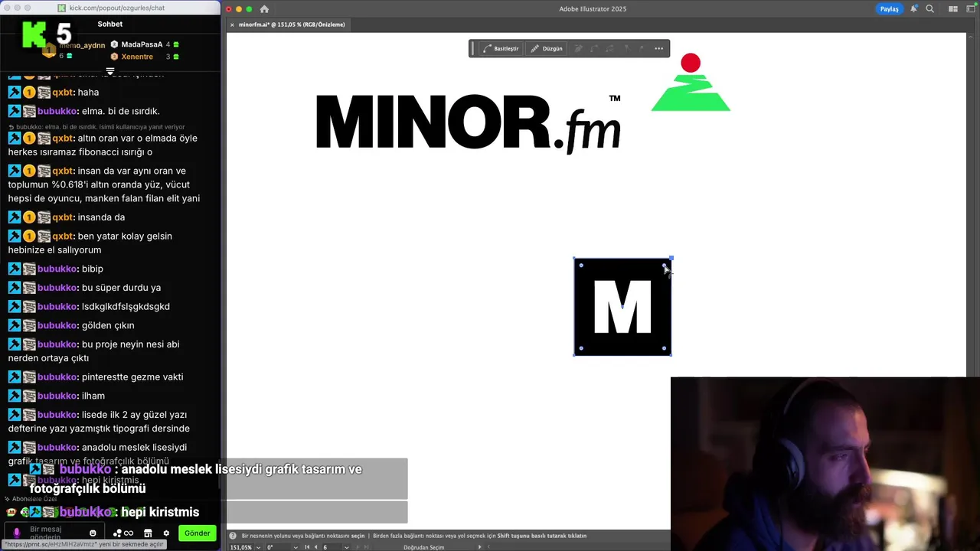
Task: Open the chat shop icon
Action: 148,533
